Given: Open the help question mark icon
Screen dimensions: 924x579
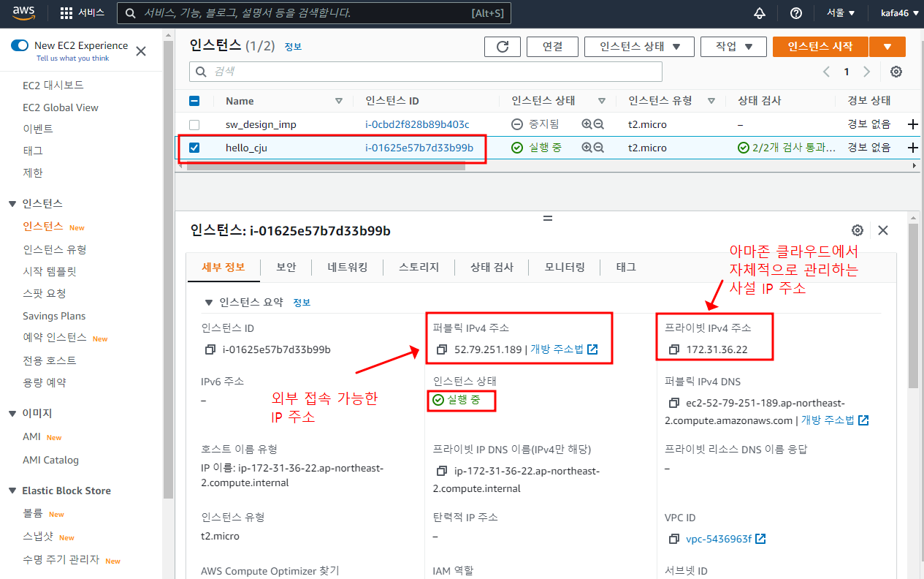Looking at the screenshot, I should (796, 13).
